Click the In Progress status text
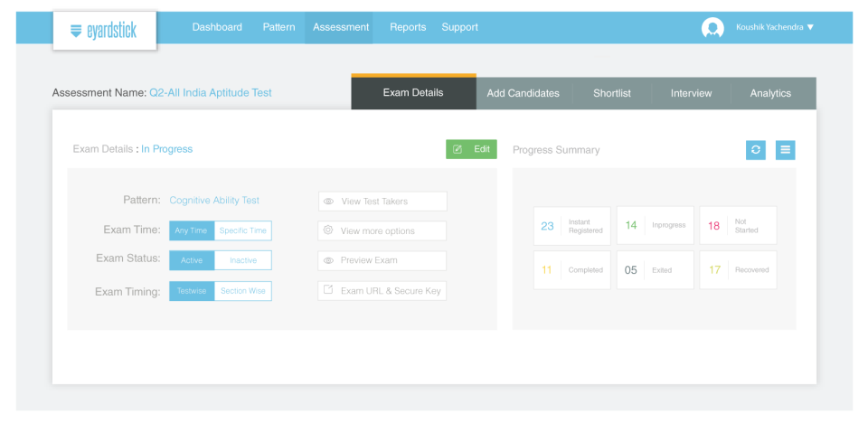The height and width of the screenshot is (432, 868). point(166,149)
